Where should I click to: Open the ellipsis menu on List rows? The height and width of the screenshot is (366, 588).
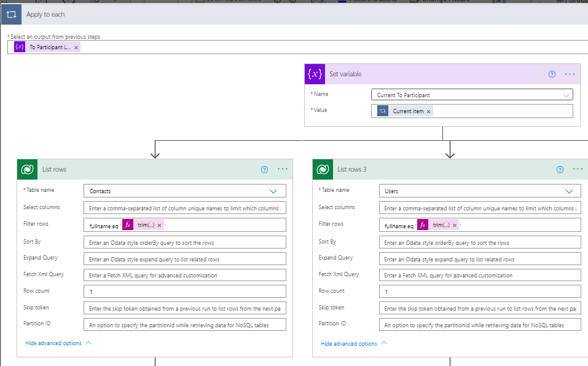point(282,169)
